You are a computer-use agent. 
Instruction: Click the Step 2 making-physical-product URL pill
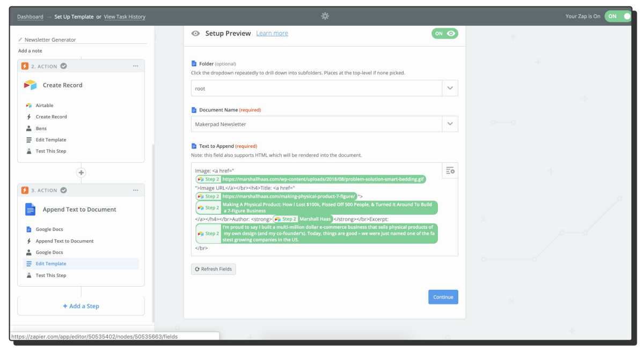[276, 196]
